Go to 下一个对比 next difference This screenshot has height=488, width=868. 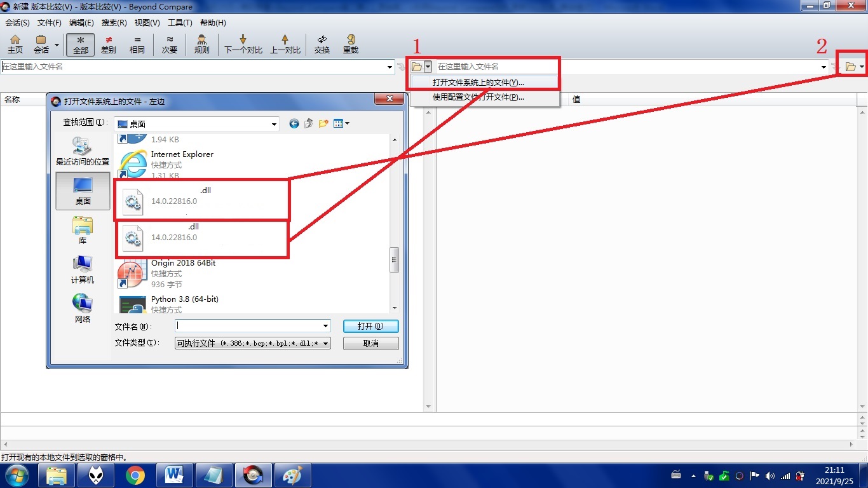[243, 44]
